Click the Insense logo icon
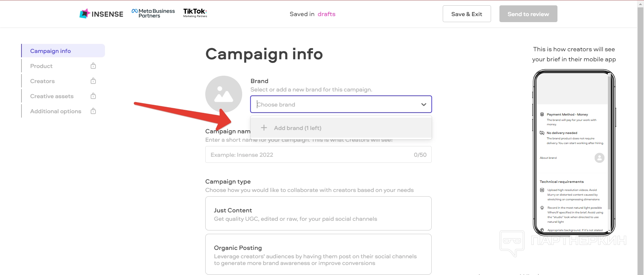The height and width of the screenshot is (275, 644). 85,14
